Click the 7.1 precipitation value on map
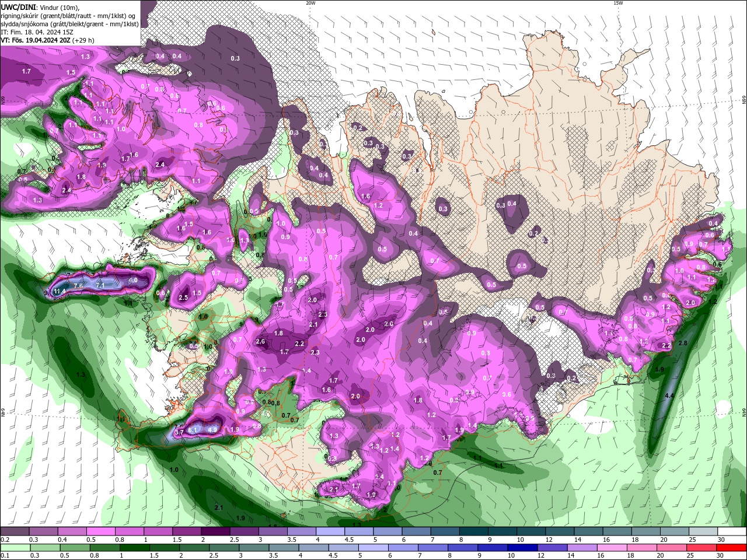The width and height of the screenshot is (747, 560). pyautogui.click(x=100, y=285)
